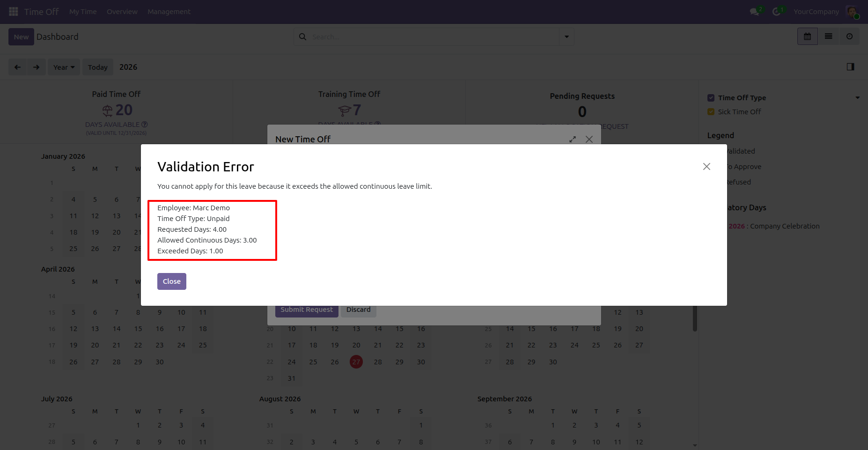Open the Management menu
Viewport: 868px width, 450px height.
[169, 12]
